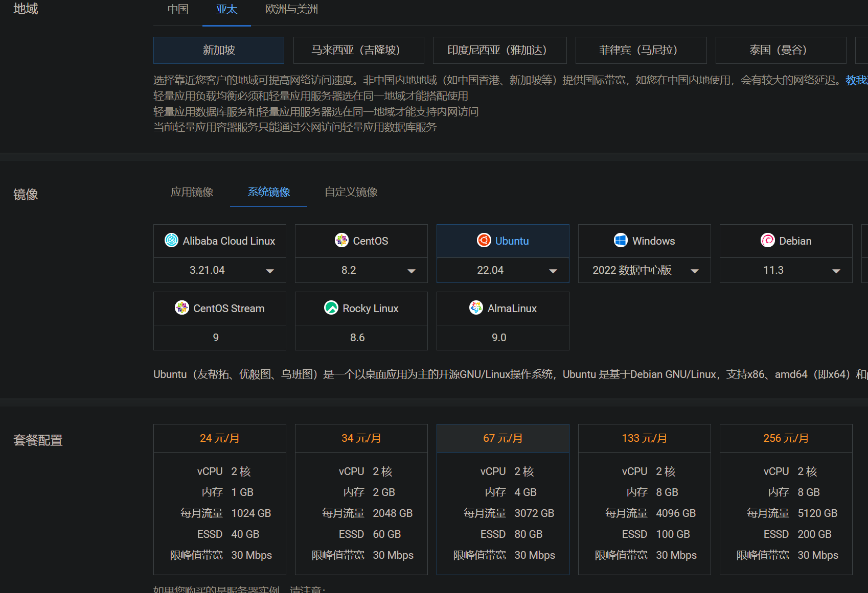Click the 5120 GB monthly traffic value

(817, 513)
